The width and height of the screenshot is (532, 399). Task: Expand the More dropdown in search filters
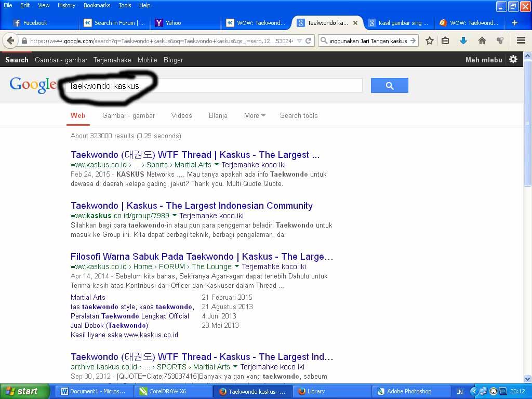click(255, 115)
